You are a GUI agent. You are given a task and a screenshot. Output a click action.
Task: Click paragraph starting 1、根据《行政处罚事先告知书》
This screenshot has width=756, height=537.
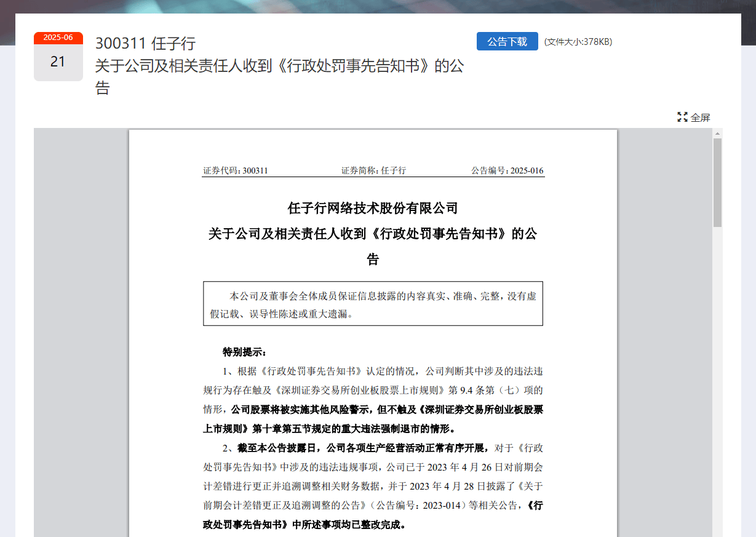[373, 399]
